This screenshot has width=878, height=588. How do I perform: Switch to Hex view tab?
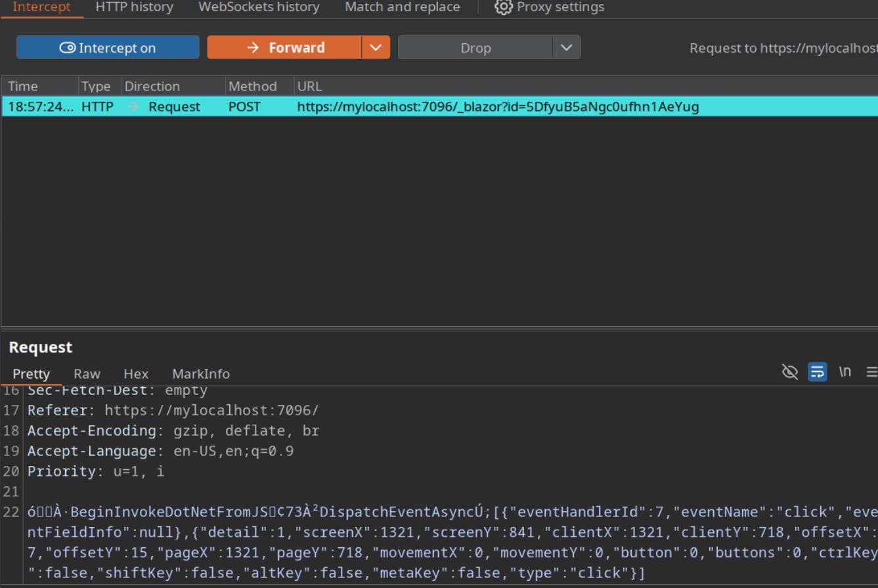coord(136,373)
